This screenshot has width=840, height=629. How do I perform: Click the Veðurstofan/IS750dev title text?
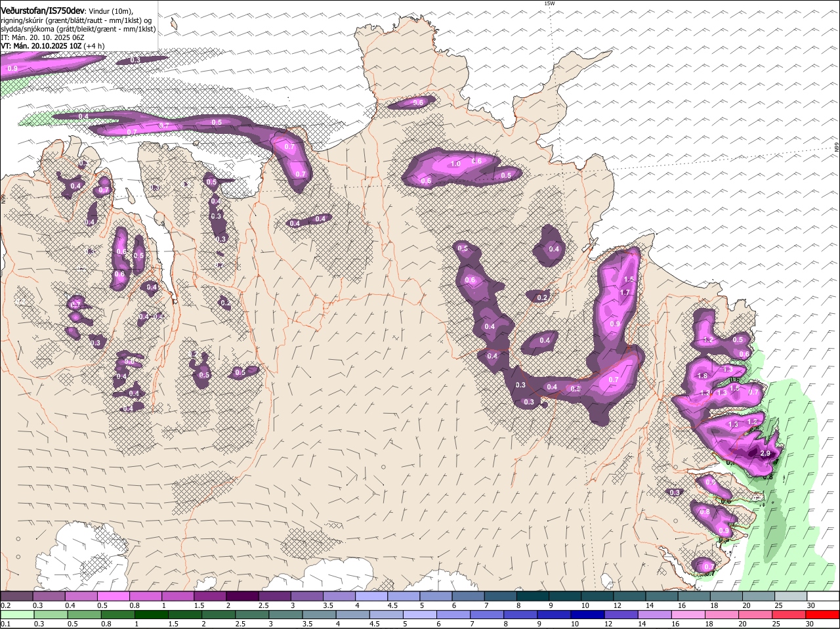(x=43, y=11)
